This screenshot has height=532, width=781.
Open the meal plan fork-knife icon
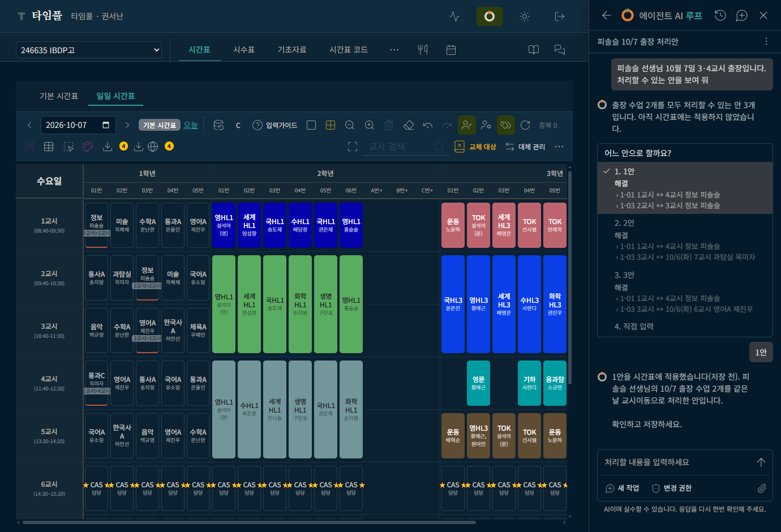click(x=423, y=50)
